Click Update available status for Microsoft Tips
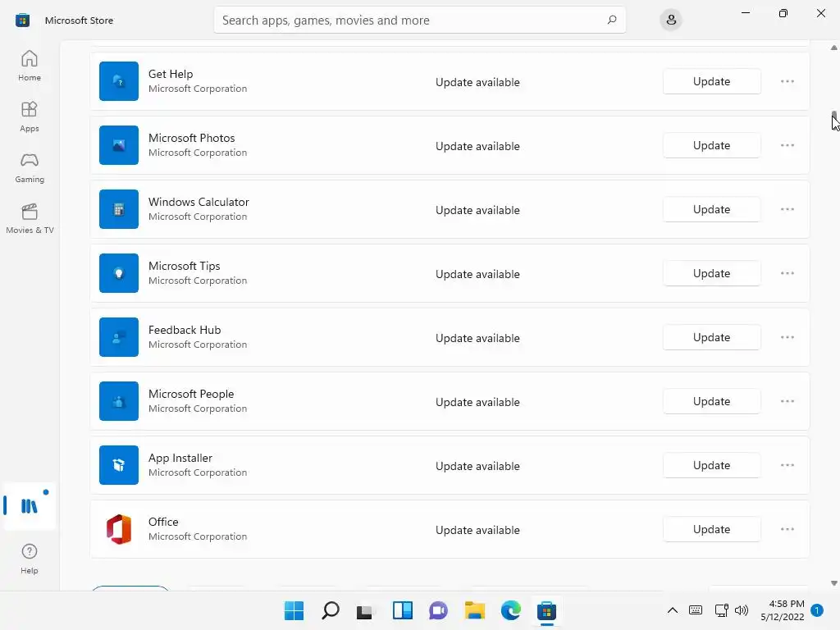840x630 pixels. (477, 274)
